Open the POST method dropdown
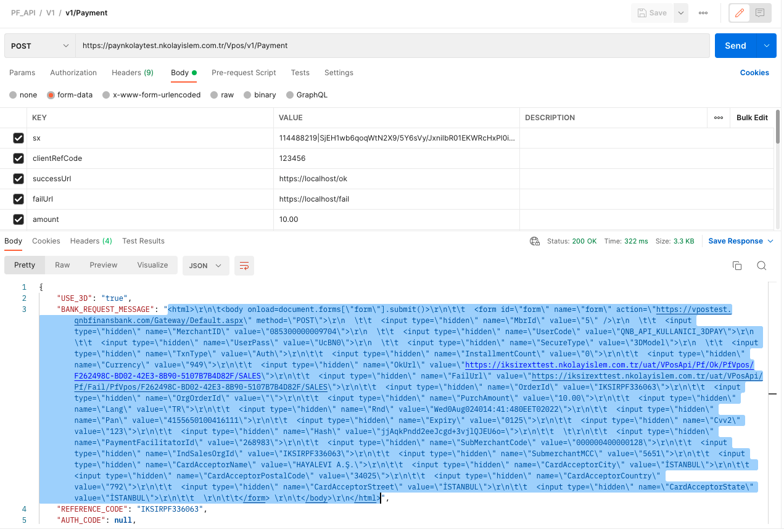This screenshot has width=784, height=532. pyautogui.click(x=40, y=45)
